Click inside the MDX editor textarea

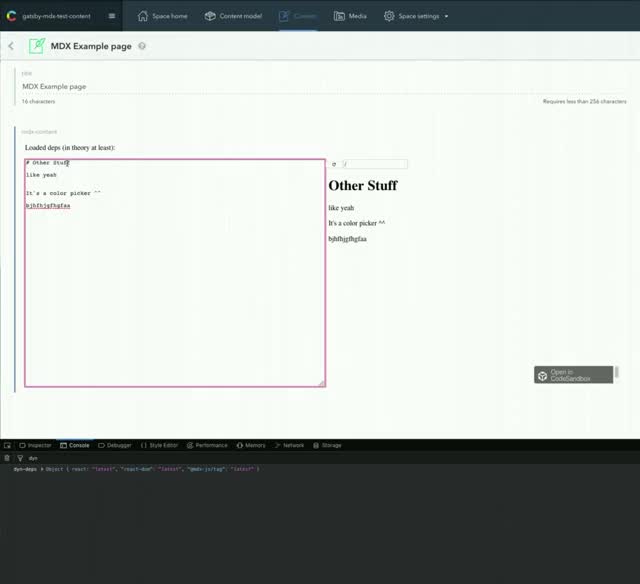pos(175,273)
